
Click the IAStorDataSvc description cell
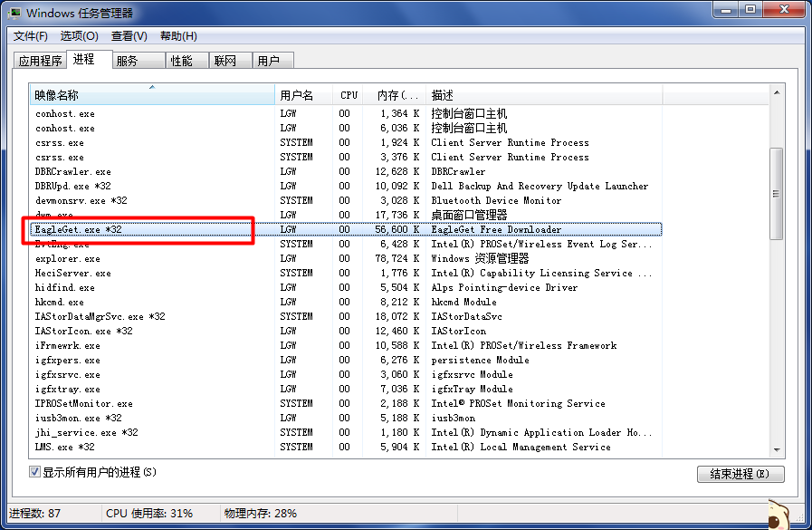pos(466,316)
